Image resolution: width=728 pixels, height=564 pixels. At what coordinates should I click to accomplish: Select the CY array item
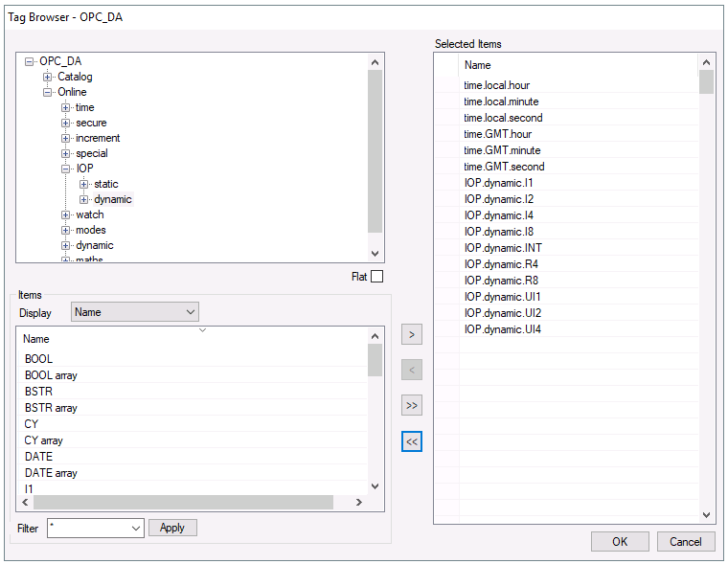coord(193,440)
